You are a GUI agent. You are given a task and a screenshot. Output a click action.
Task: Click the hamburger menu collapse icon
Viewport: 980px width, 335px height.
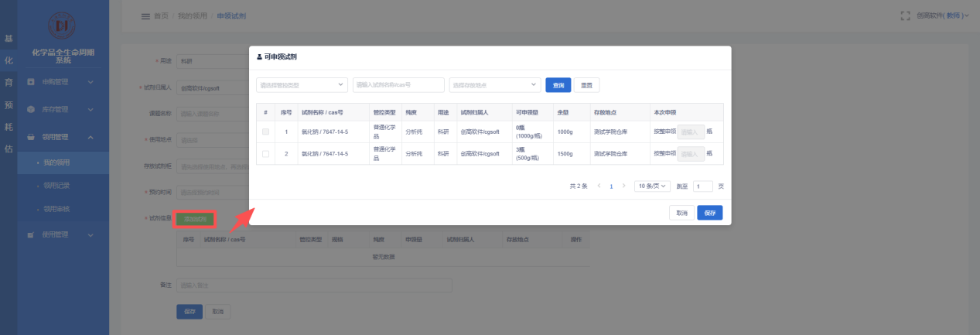[145, 16]
